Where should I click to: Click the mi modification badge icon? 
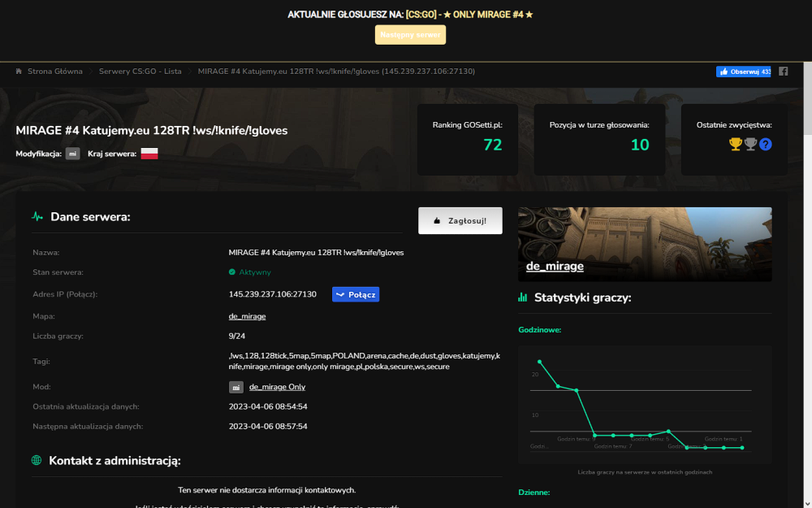(72, 154)
